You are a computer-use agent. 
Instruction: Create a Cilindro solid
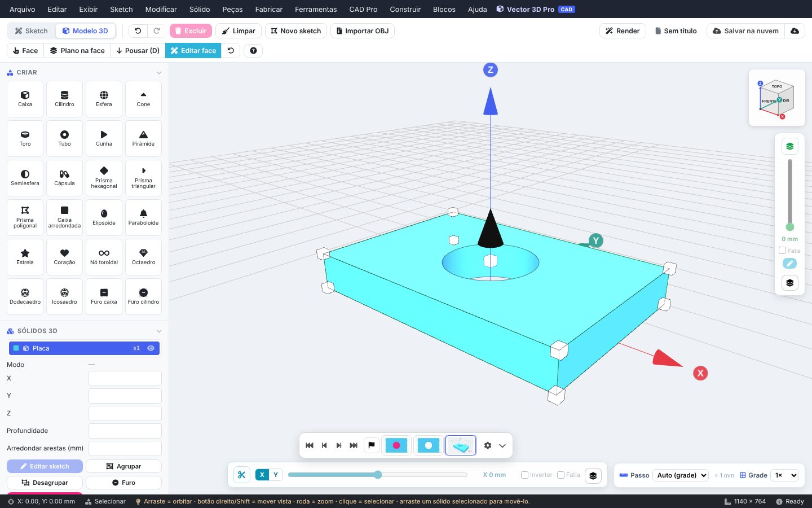64,99
